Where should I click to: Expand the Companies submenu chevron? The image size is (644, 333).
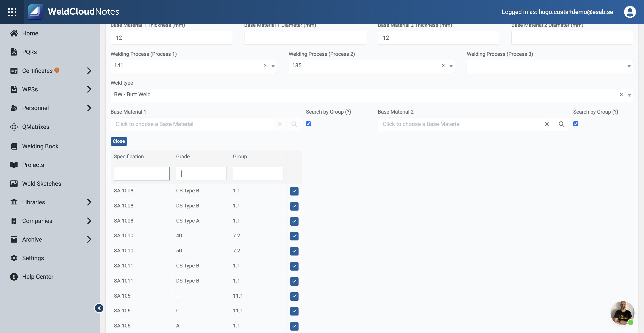click(89, 221)
